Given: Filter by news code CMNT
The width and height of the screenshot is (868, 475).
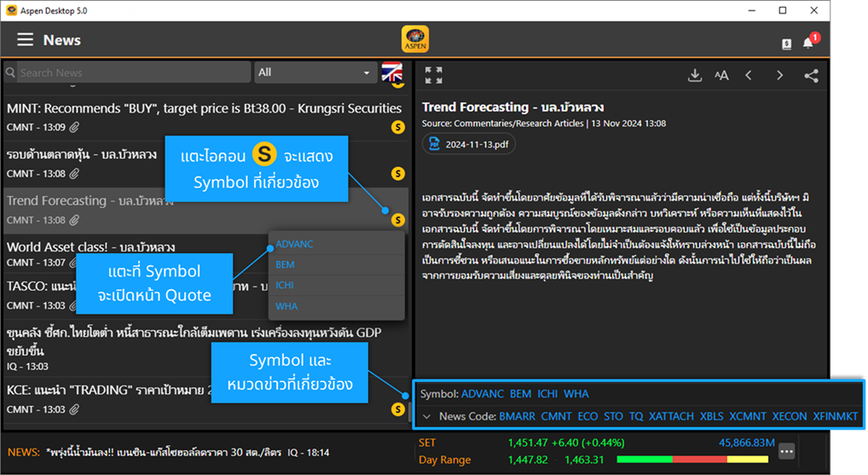Looking at the screenshot, I should point(556,416).
